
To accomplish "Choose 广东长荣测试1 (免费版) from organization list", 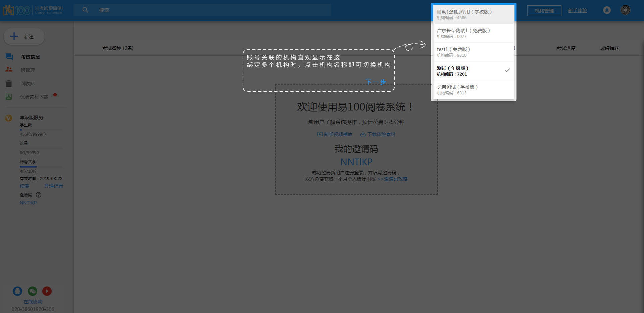I will [x=473, y=33].
